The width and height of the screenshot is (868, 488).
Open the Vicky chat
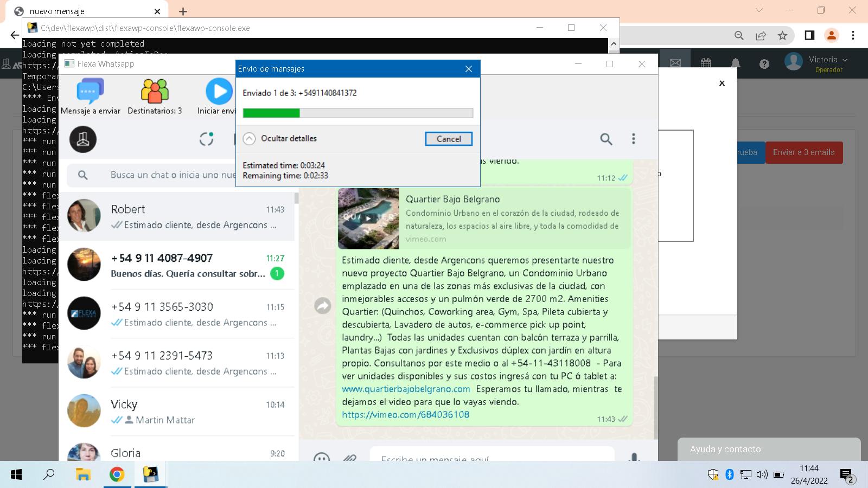(177, 412)
